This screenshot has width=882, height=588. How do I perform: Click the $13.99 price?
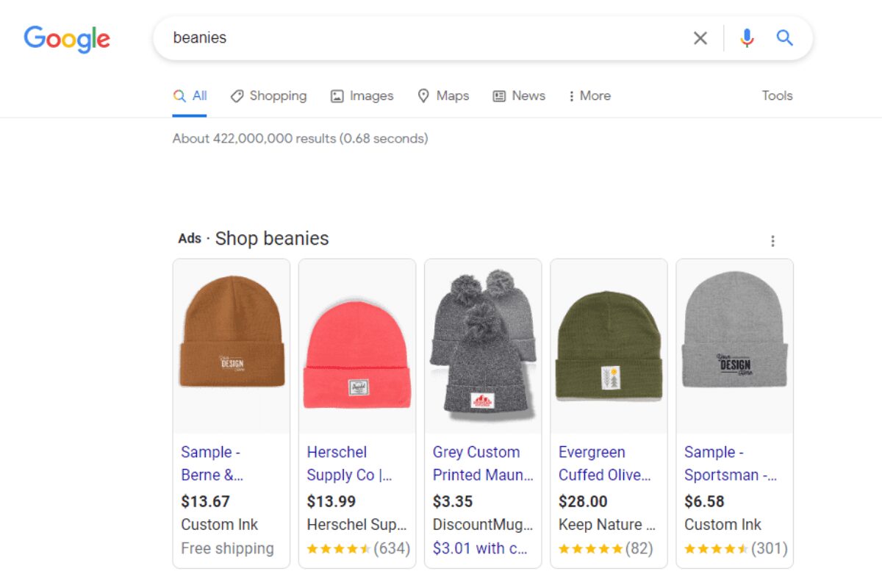click(x=331, y=502)
